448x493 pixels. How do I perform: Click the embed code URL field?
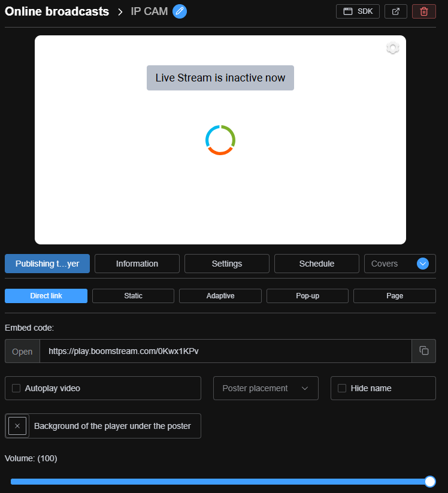[x=226, y=351]
